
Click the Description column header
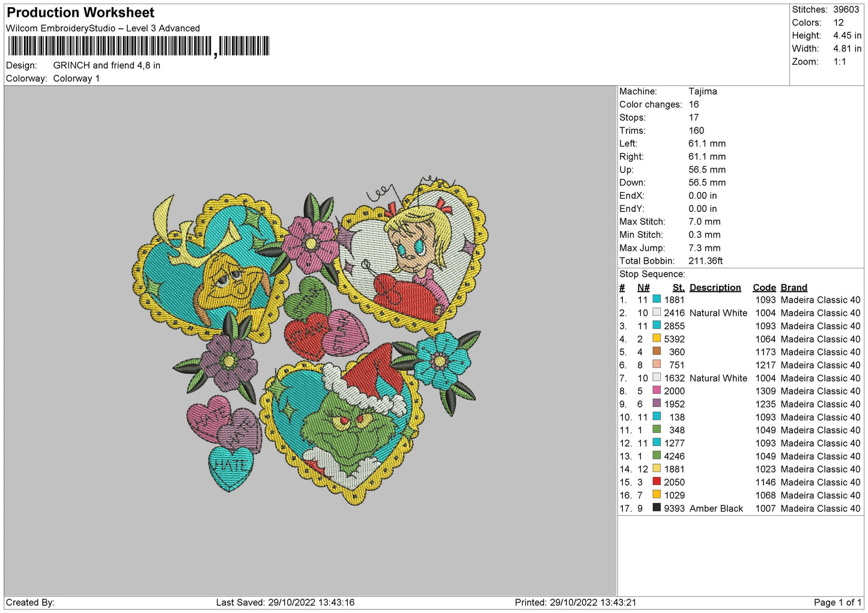(x=715, y=288)
